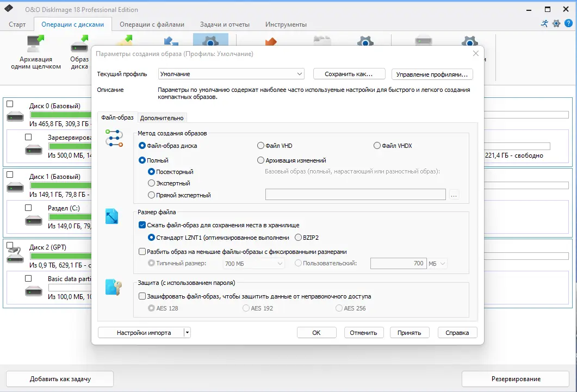Choose the Полный imaging option
This screenshot has height=392, width=577.
pyautogui.click(x=142, y=160)
